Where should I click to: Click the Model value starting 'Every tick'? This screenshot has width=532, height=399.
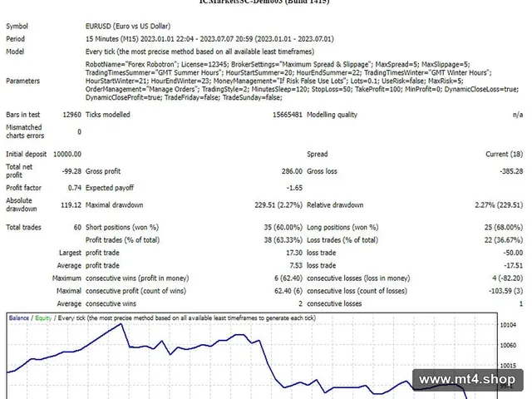[x=199, y=52]
